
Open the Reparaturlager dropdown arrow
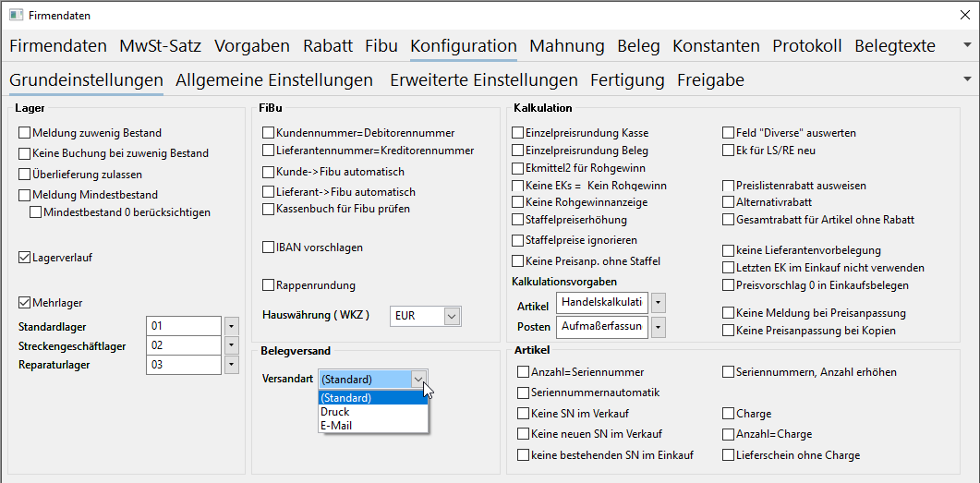[231, 364]
